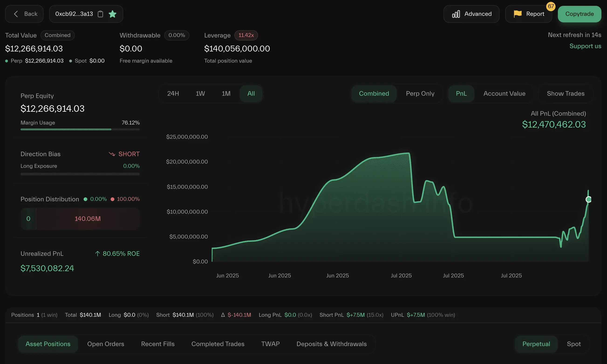Select the 24H time range

pos(173,94)
